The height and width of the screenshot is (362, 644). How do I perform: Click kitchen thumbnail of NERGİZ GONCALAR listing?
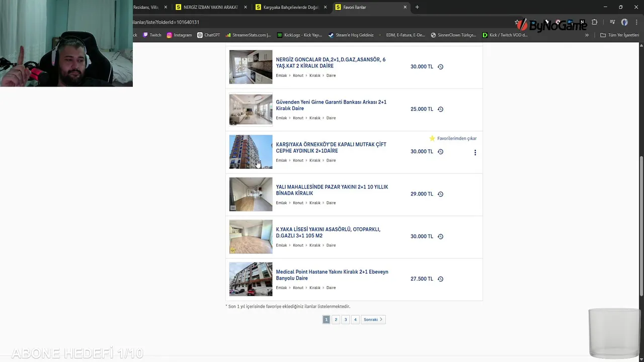[251, 67]
